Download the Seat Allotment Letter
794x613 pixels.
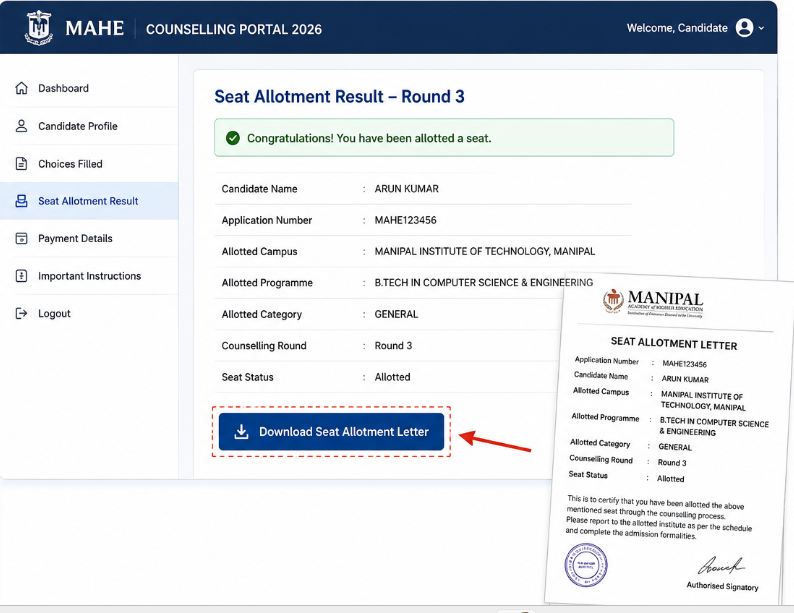(331, 432)
